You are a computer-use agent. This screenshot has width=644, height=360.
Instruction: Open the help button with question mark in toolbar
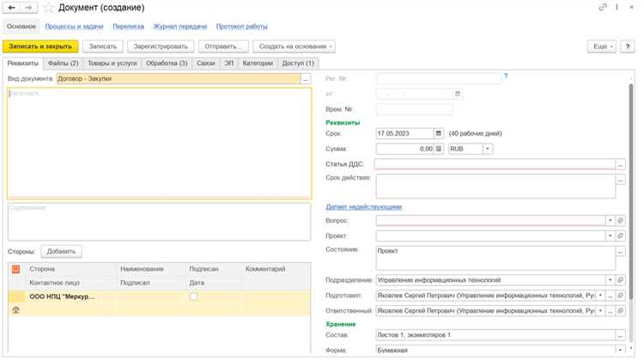627,46
